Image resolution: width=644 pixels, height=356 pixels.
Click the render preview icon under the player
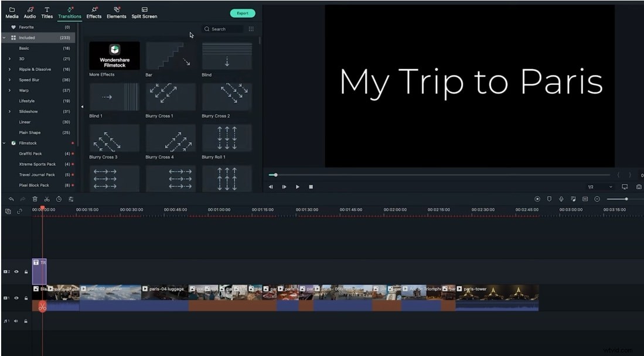tap(537, 198)
